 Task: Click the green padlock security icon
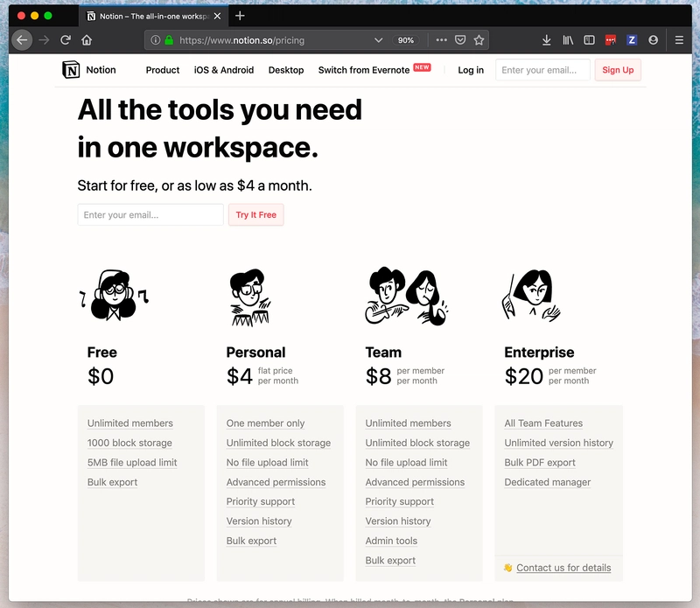pyautogui.click(x=169, y=40)
